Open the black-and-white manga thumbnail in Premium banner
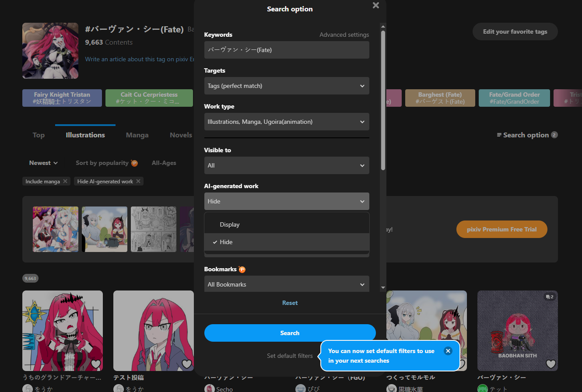This screenshot has height=392, width=582. [x=154, y=229]
